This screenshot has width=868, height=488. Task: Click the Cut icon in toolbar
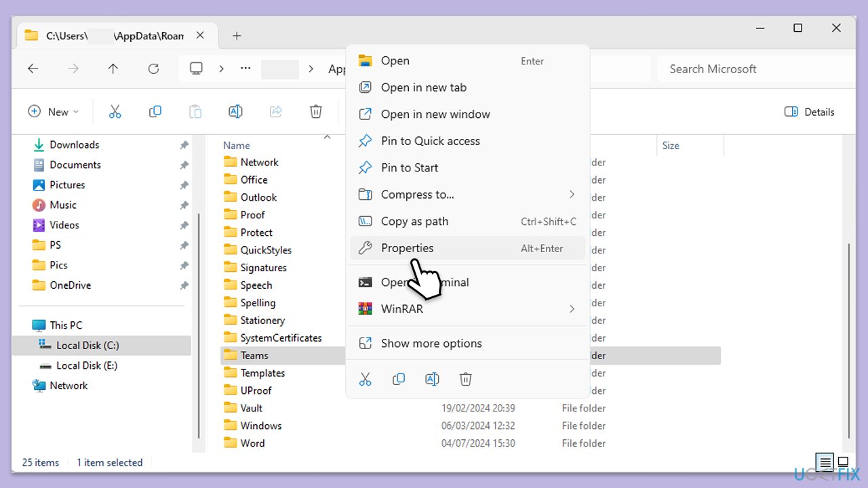point(115,112)
